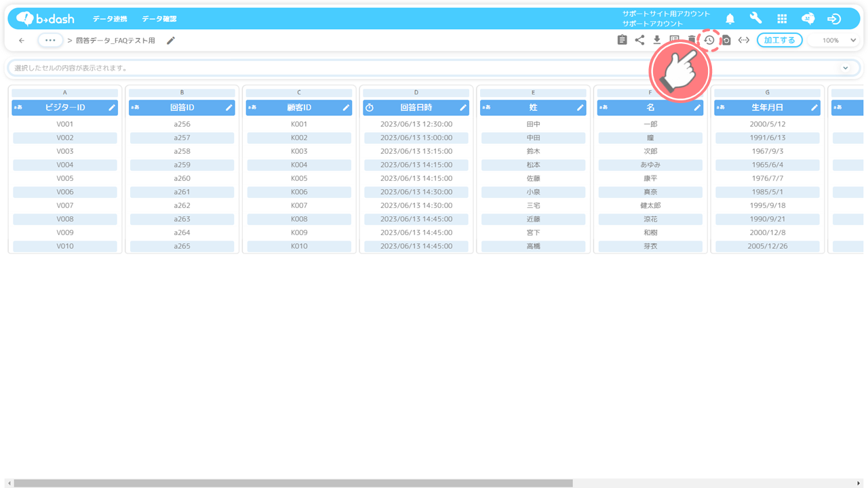The width and height of the screenshot is (868, 488).
Task: Edit the dataset name with pencil icon
Action: coord(171,41)
